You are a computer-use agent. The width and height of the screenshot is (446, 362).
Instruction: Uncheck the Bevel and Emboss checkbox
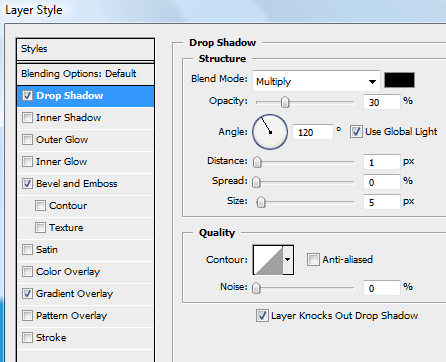coord(27,184)
